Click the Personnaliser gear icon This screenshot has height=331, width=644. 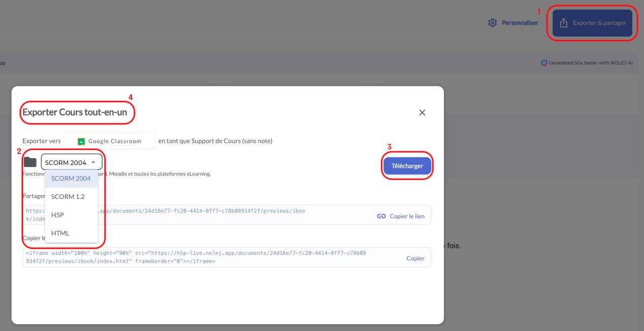click(x=492, y=23)
